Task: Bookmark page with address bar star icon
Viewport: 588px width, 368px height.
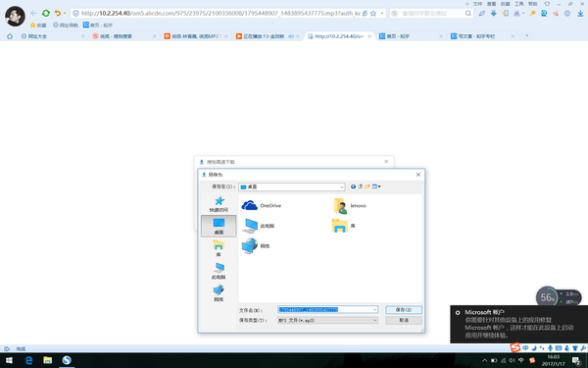Action: click(x=373, y=13)
